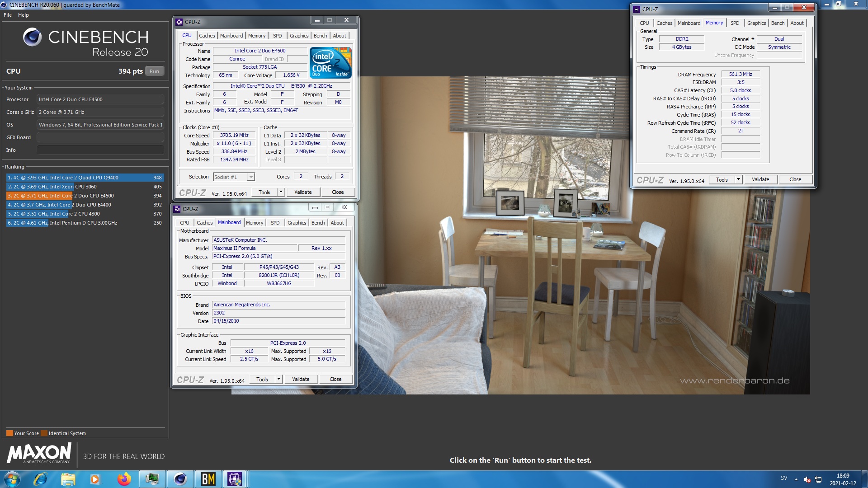Expand the Socket #1 selection dropdown
This screenshot has height=488, width=868.
pos(251,177)
